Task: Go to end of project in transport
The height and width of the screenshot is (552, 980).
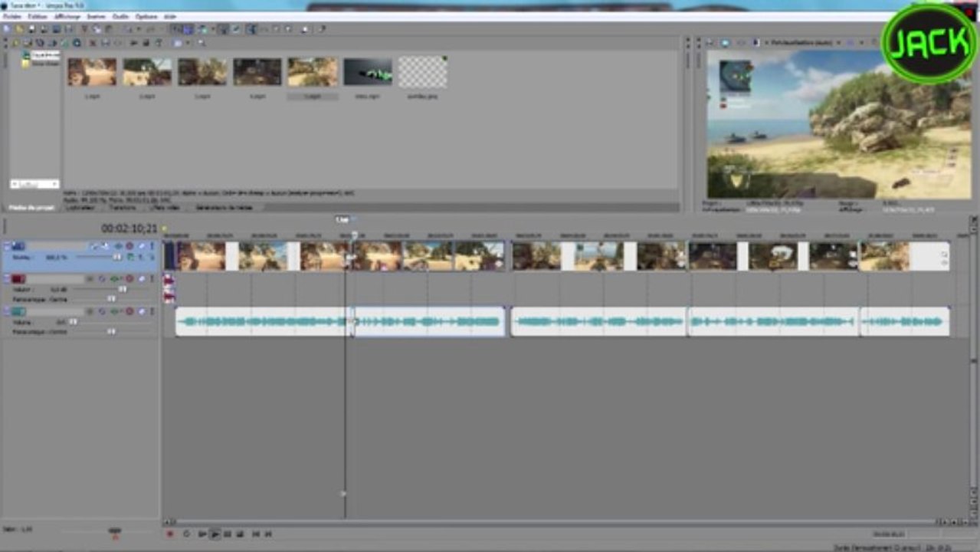Action: [267, 534]
